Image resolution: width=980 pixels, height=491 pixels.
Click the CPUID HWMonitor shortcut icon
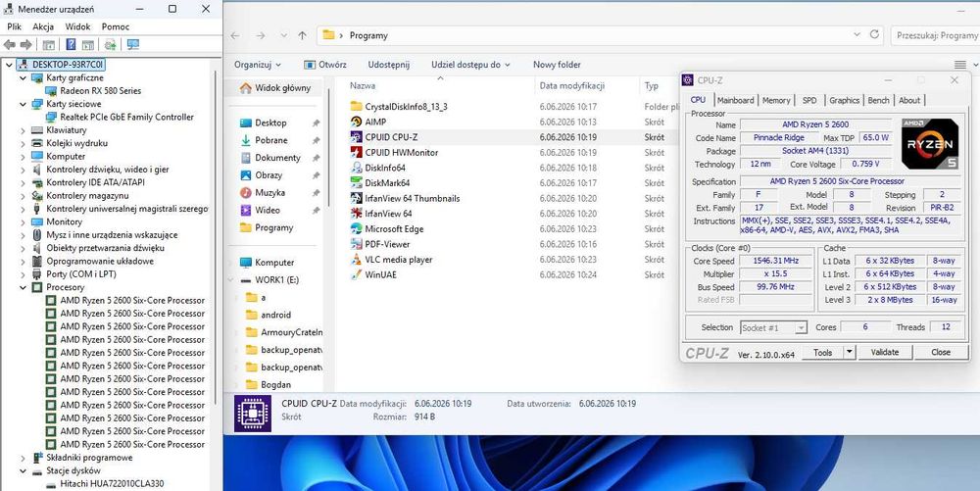357,153
